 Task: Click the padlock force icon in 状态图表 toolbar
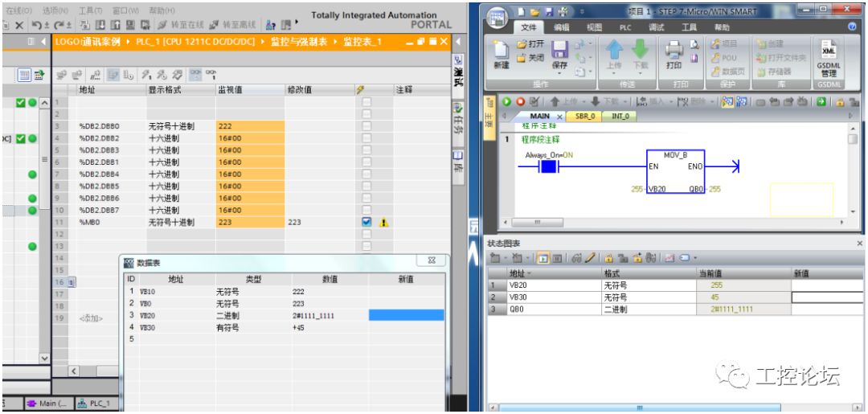[608, 259]
